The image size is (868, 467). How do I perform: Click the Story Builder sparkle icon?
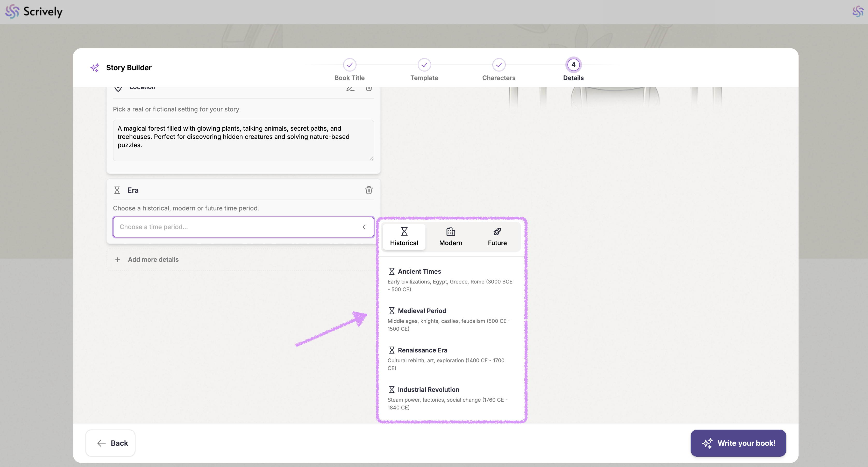coord(95,68)
